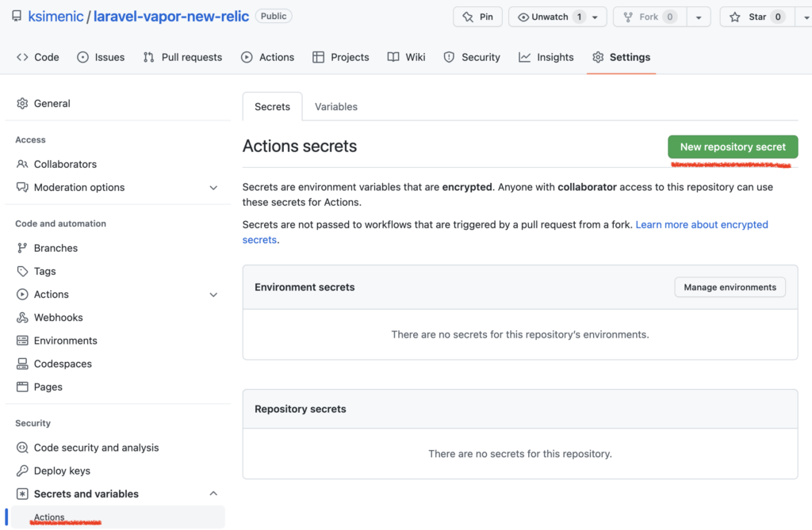Click the asterisk icon beside Secrets and variables

[x=22, y=494]
